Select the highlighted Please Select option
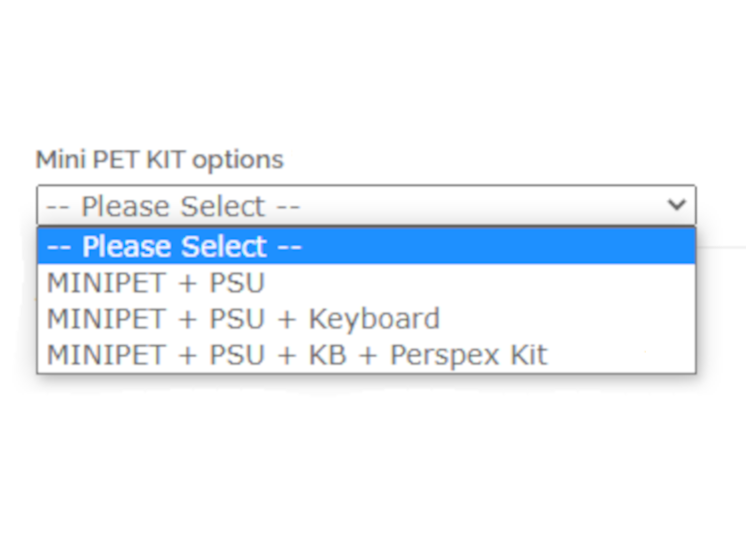 click(x=174, y=246)
